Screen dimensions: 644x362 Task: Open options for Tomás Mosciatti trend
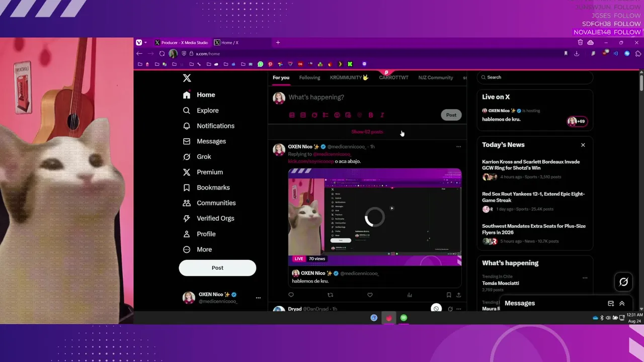[585, 278]
